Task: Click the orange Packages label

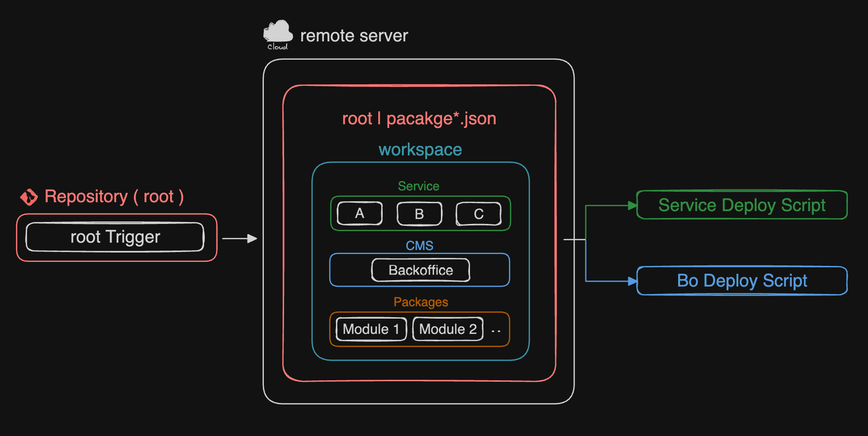Action: pos(421,302)
